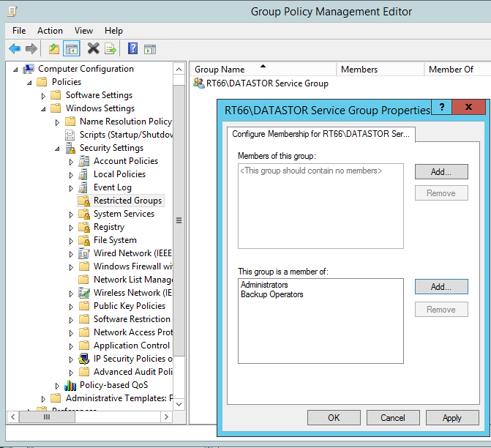Click the tree pane scroll right arrow
This screenshot has width=491, height=448.
pos(166,417)
